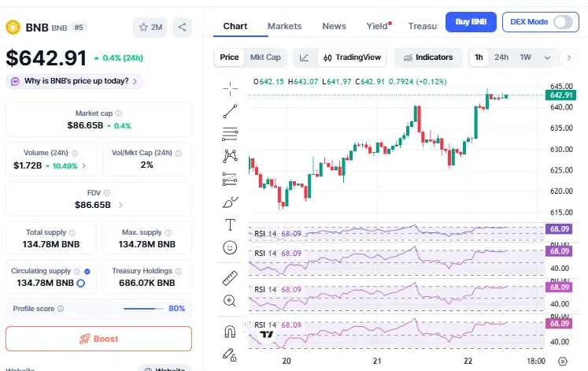
Task: Toggle DEX Mode switch
Action: point(563,22)
